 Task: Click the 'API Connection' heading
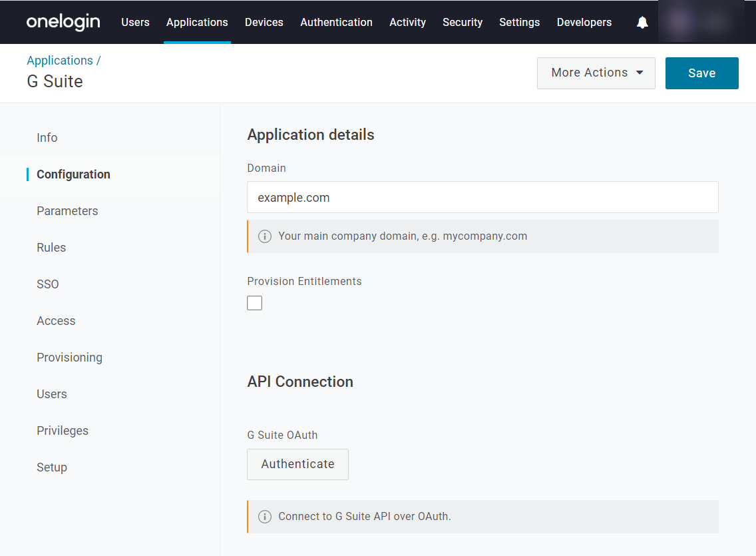click(x=300, y=382)
